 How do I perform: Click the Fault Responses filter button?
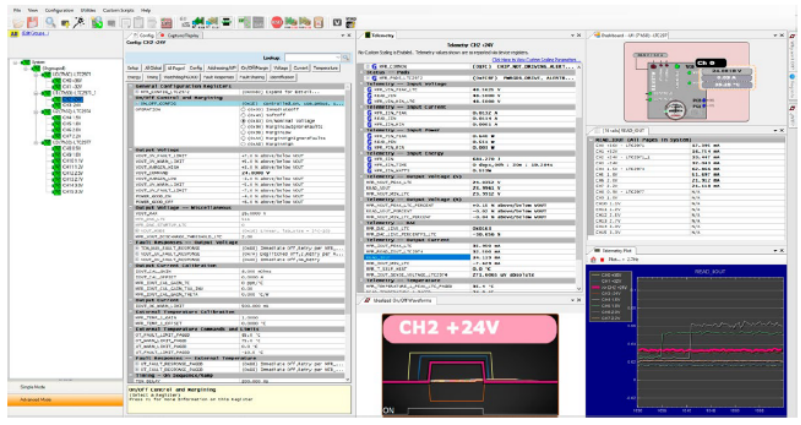[219, 77]
